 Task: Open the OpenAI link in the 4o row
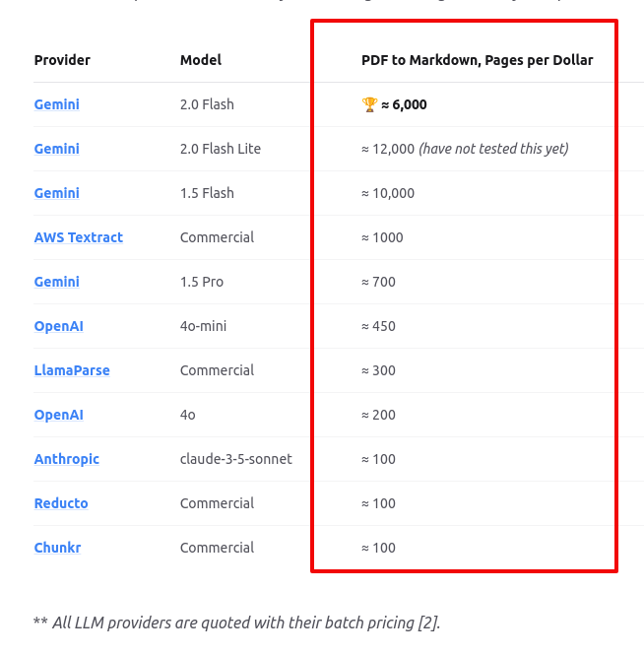[x=58, y=415]
